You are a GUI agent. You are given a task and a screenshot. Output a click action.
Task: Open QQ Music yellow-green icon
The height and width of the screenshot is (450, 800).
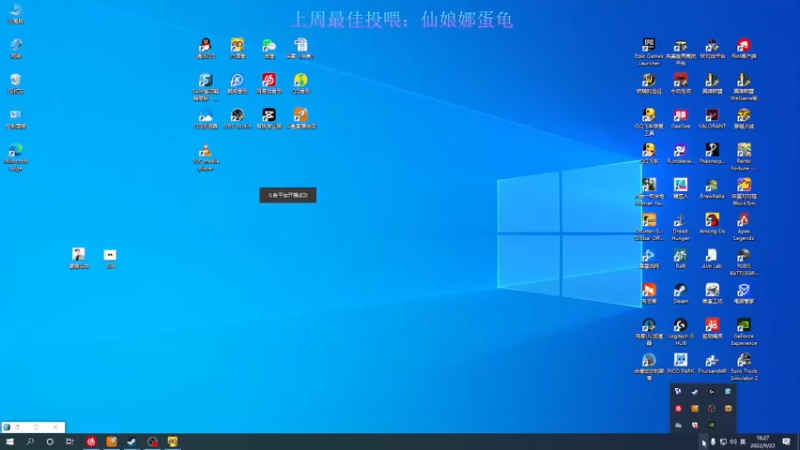[301, 83]
